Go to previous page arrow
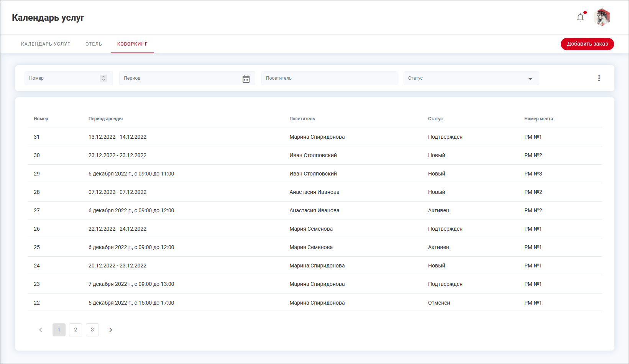 [x=41, y=330]
